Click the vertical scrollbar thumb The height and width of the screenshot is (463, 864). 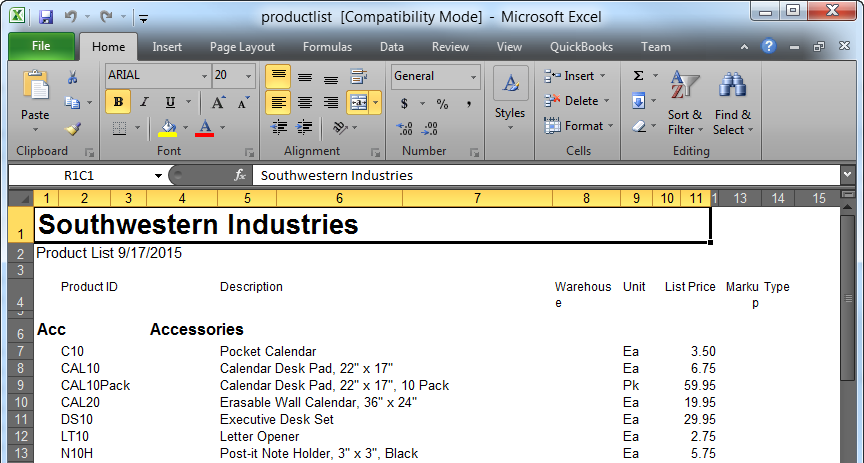[x=849, y=298]
